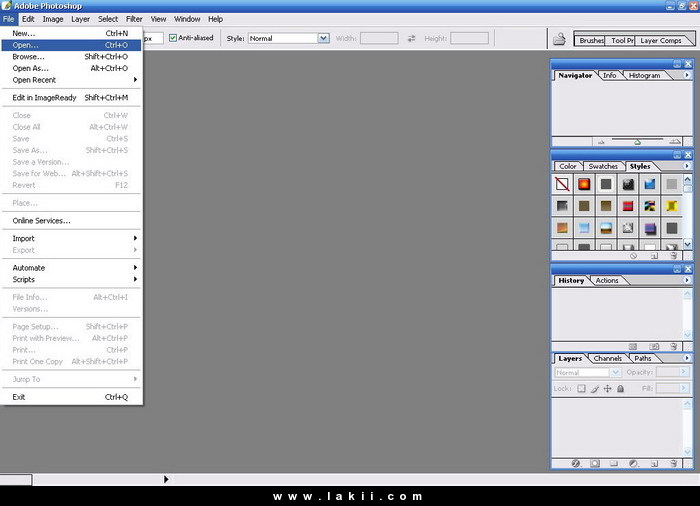Apply the red striped style thumbnail
Screen dimensions: 700x506
click(628, 206)
